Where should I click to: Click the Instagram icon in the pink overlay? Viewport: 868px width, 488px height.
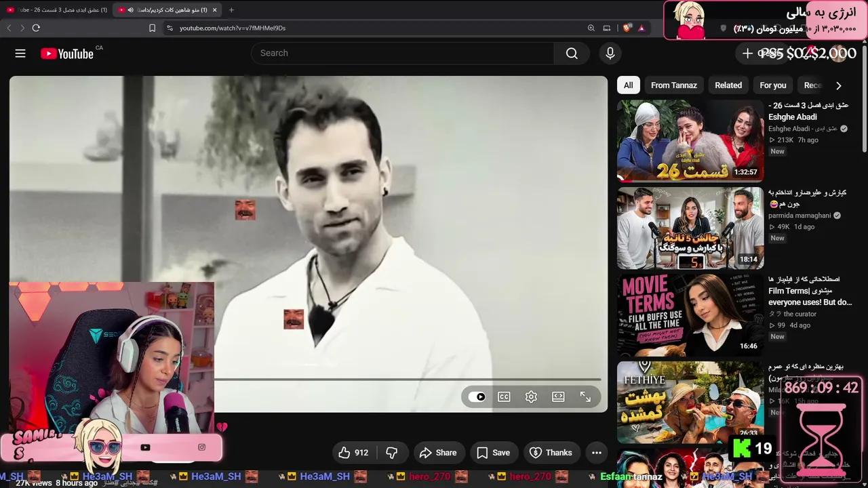[x=201, y=447]
